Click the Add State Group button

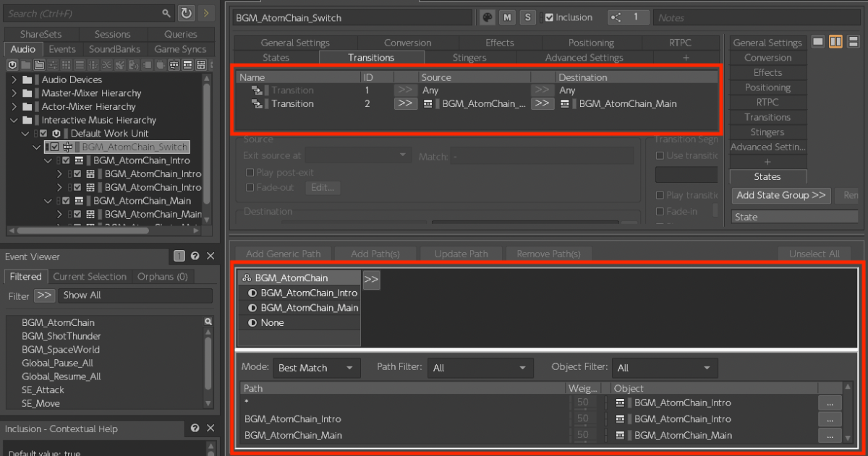pos(780,195)
